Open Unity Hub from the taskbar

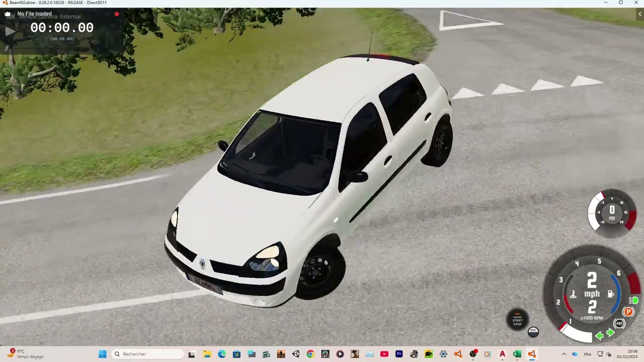point(296,354)
